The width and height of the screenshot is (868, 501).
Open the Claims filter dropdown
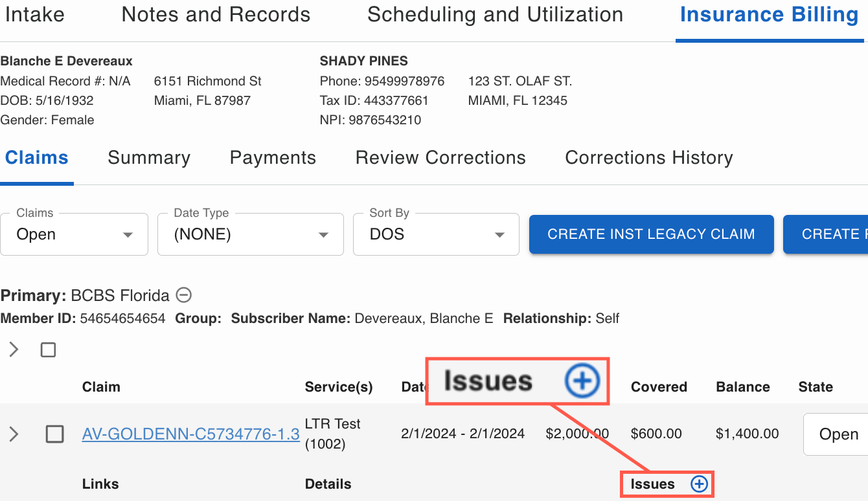(74, 234)
